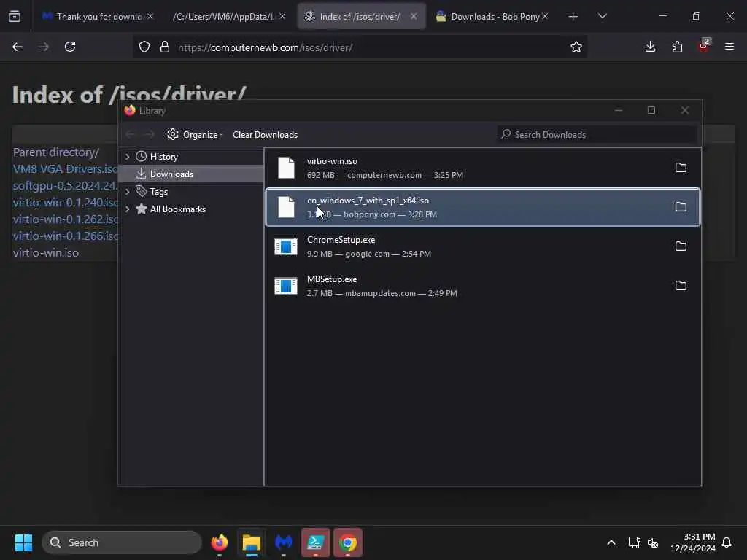The width and height of the screenshot is (747, 560).
Task: Select Downloads in Library sidebar
Action: click(171, 174)
